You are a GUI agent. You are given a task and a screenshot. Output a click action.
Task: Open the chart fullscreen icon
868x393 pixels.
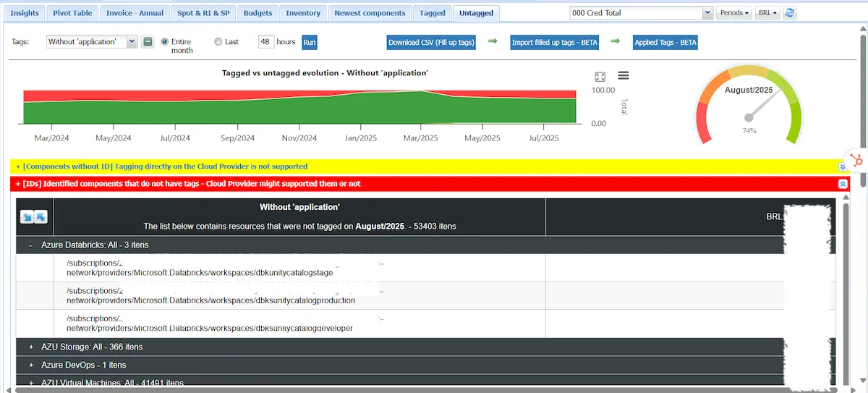tap(600, 77)
